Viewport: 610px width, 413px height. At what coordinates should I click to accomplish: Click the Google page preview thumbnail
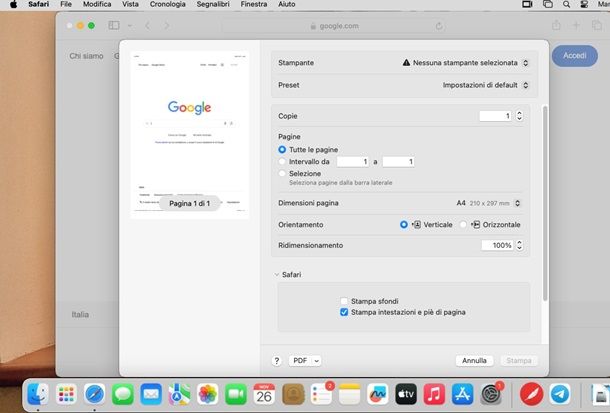pos(189,135)
